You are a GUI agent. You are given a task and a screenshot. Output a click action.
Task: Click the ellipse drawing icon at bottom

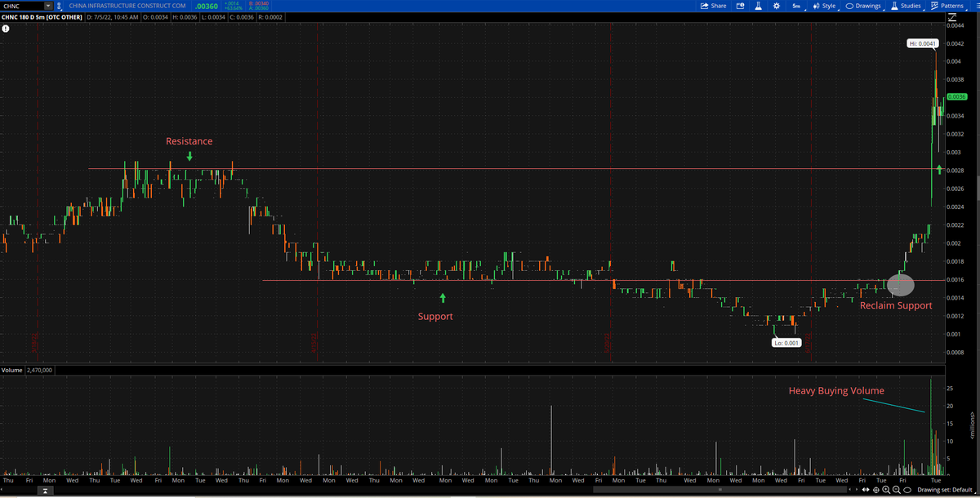pyautogui.click(x=907, y=490)
